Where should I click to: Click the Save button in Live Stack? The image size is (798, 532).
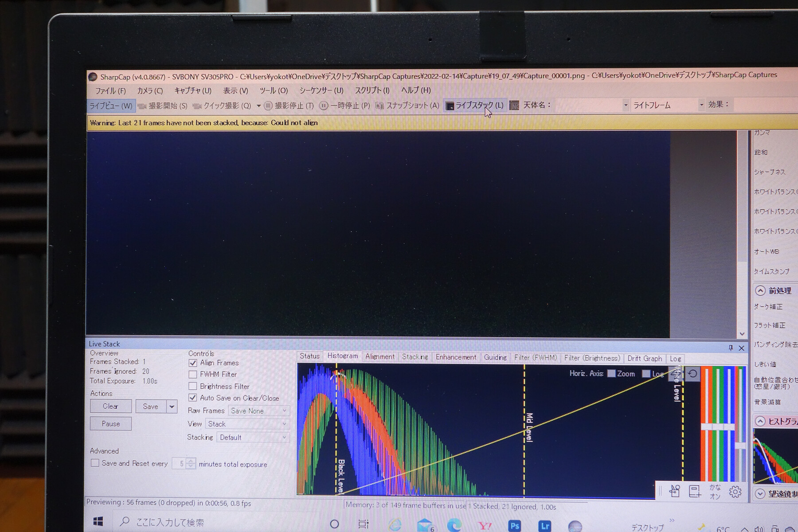click(151, 407)
